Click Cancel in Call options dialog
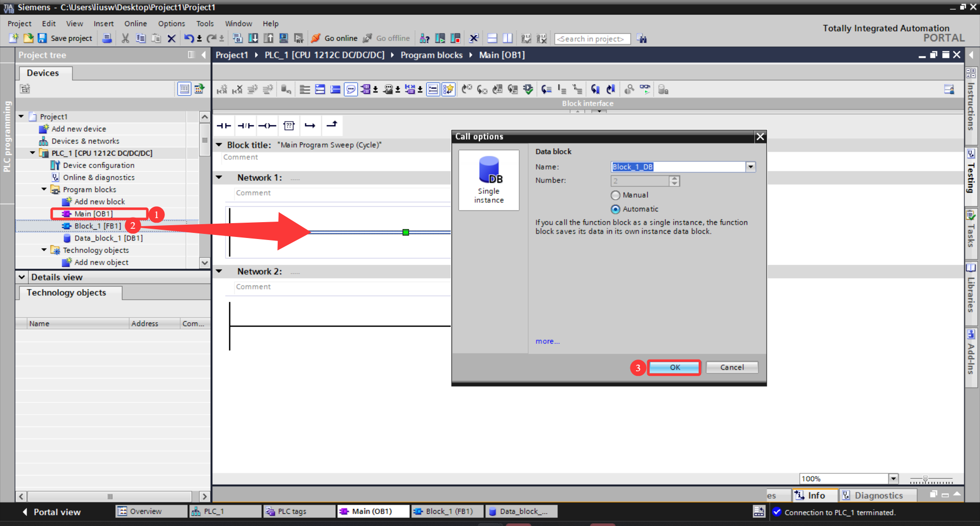Screen dimensions: 980x526 (x=732, y=368)
